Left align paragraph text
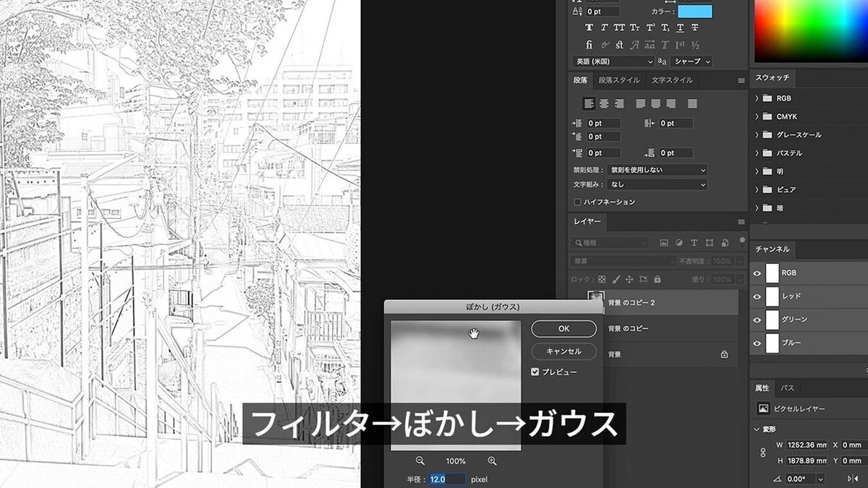The width and height of the screenshot is (868, 488). point(589,103)
